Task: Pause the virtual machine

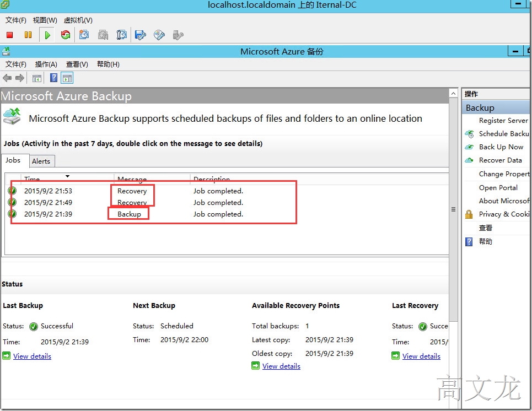Action: 28,35
